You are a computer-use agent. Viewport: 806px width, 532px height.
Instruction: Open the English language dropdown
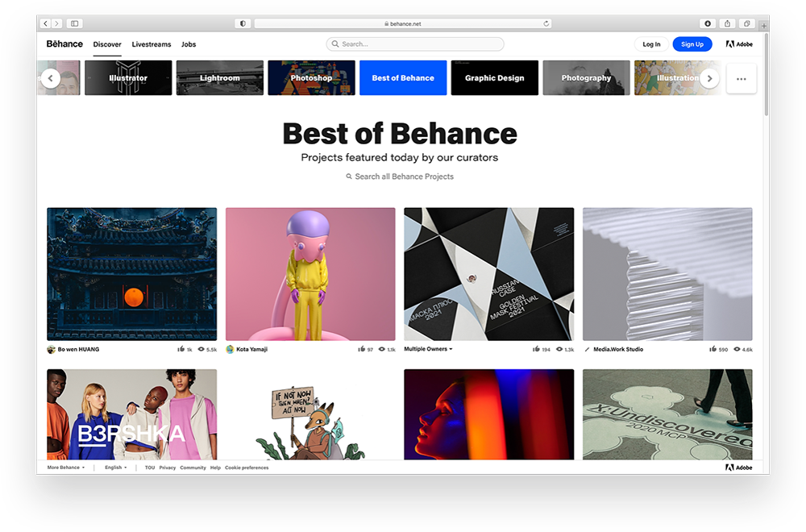point(115,468)
